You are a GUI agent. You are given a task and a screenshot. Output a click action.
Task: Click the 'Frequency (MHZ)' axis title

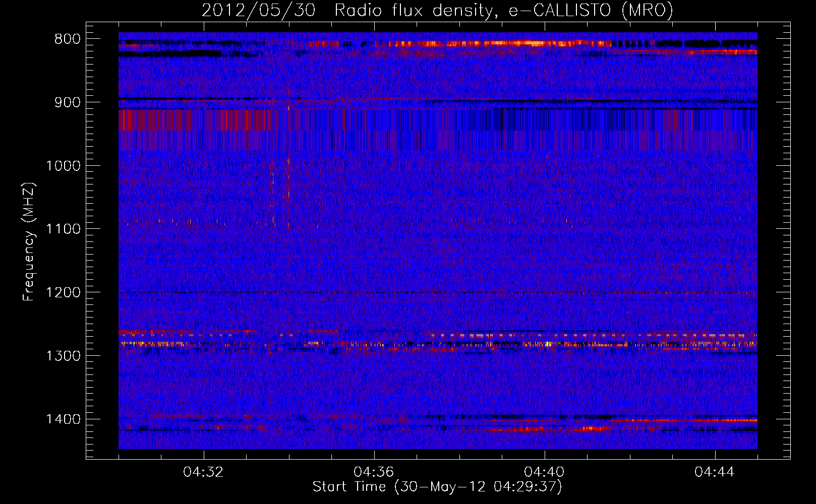click(29, 242)
